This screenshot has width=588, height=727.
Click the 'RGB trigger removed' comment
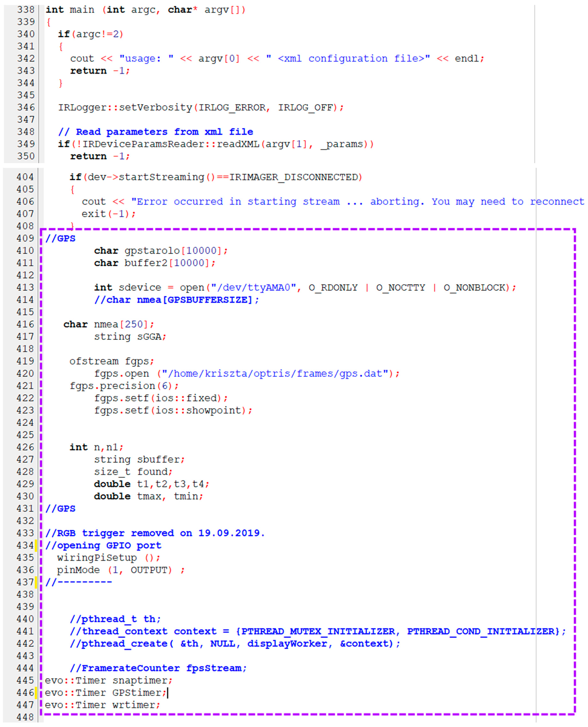(x=155, y=533)
